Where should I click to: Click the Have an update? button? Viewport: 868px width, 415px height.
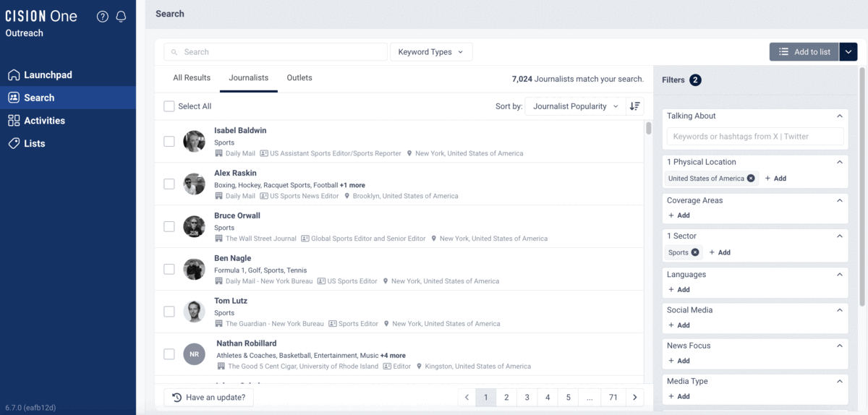tap(208, 397)
